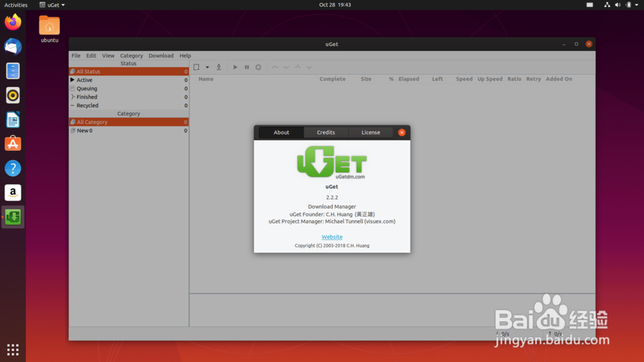This screenshot has height=362, width=644.
Task: Open the Edit menu
Action: click(x=91, y=55)
